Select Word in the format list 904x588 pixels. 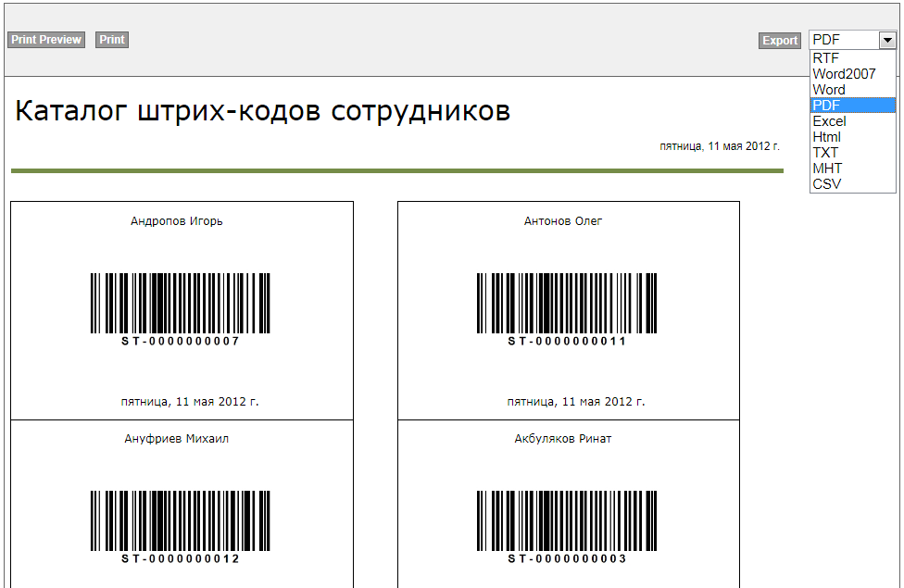pyautogui.click(x=853, y=90)
